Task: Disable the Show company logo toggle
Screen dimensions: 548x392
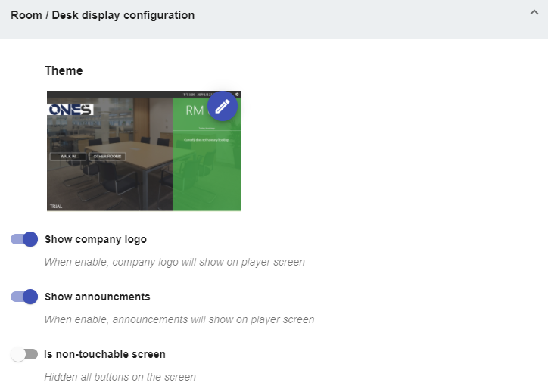Action: click(x=24, y=239)
